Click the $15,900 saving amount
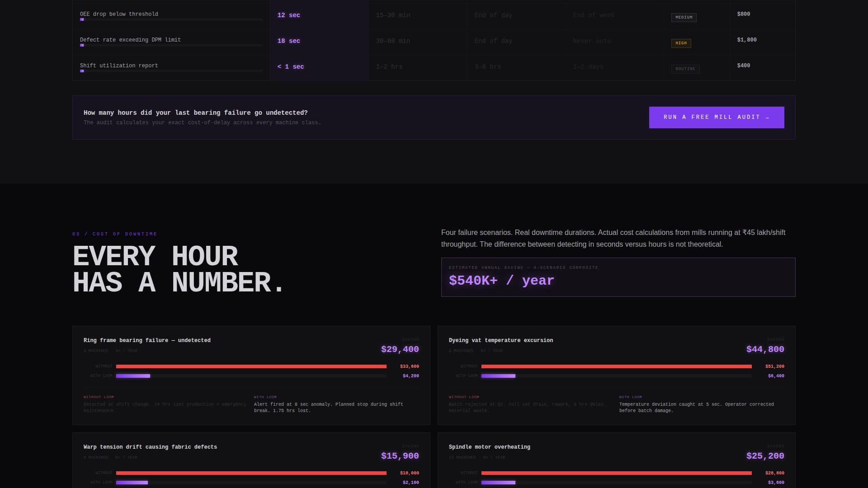Screen dimensions: 868x488 tap(400, 456)
